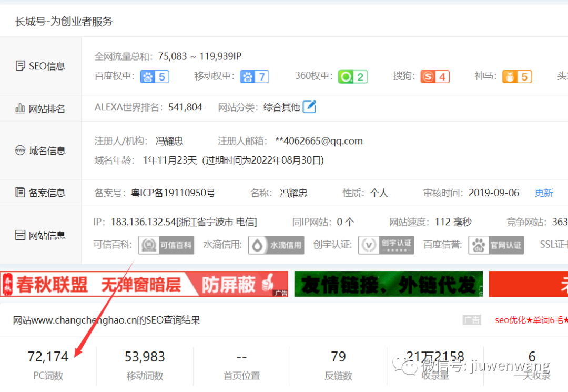Open the 可信百科 trust badge
Screen dimensions: 568x392
tap(166, 245)
